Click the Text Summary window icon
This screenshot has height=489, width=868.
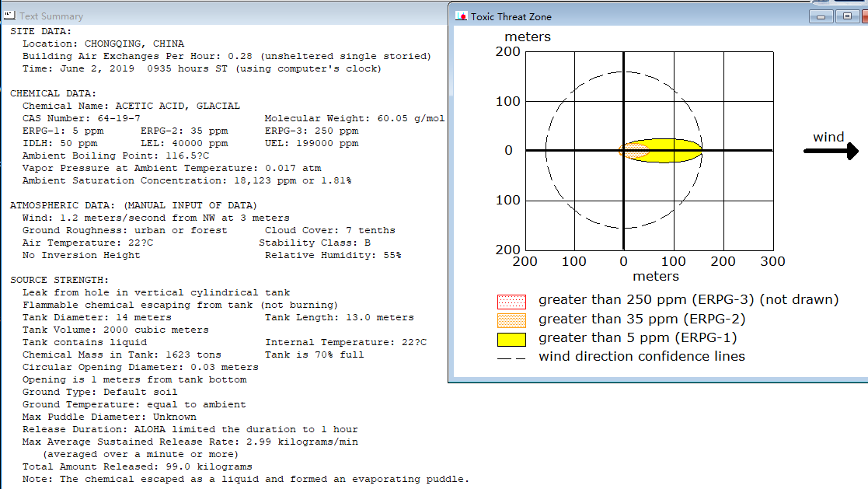click(x=9, y=16)
